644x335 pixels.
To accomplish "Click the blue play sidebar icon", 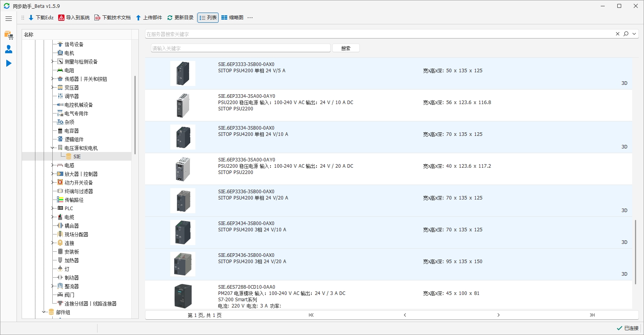I will point(9,63).
